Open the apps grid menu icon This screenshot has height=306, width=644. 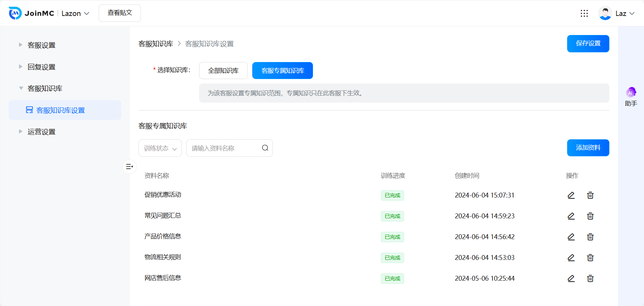pyautogui.click(x=584, y=14)
